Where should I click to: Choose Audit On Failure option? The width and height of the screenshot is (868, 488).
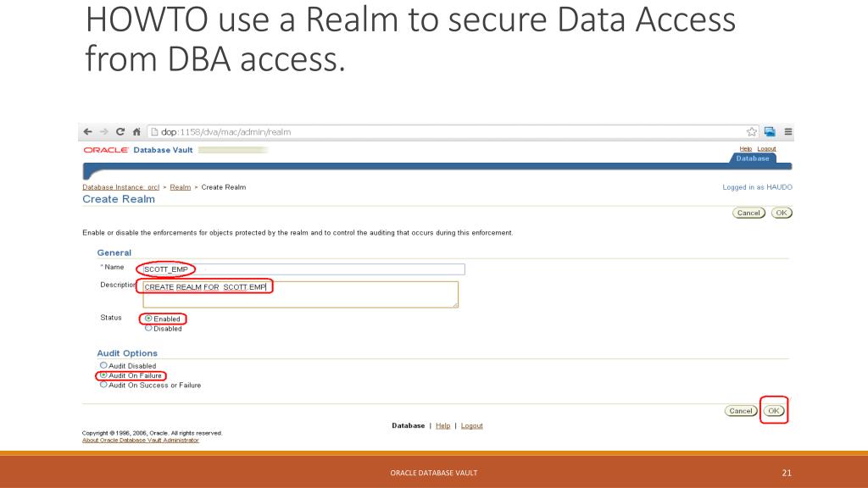pos(103,375)
